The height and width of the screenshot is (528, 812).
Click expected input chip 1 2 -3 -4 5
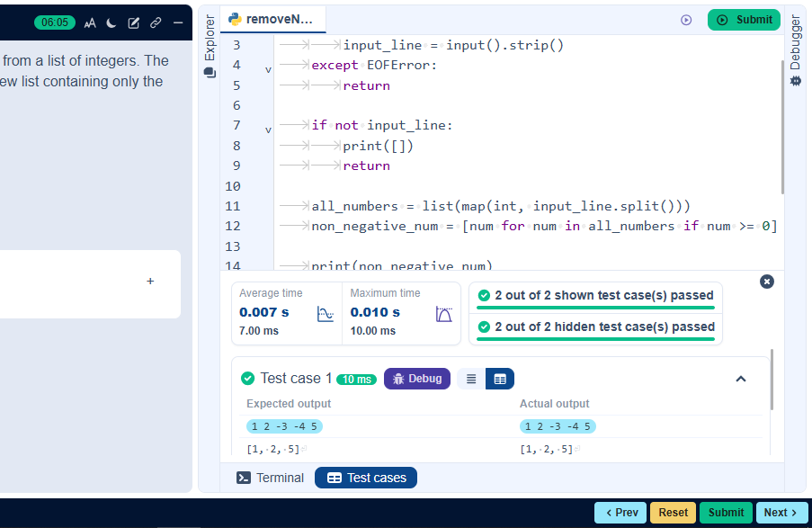tap(284, 426)
